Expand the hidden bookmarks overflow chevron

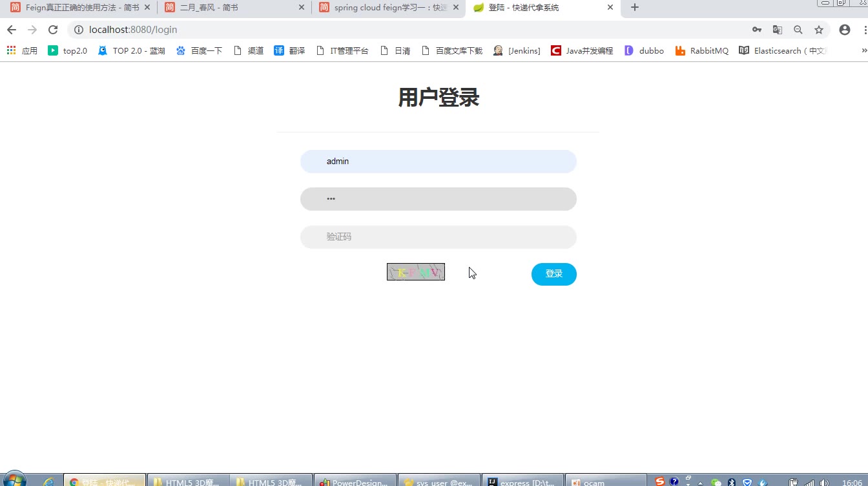[864, 50]
